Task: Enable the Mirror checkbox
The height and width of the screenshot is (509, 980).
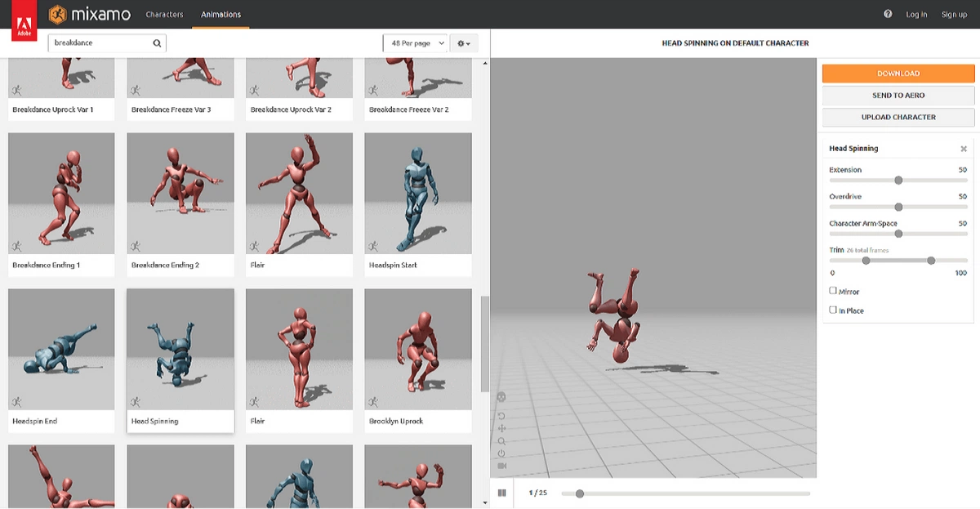Action: 833,290
